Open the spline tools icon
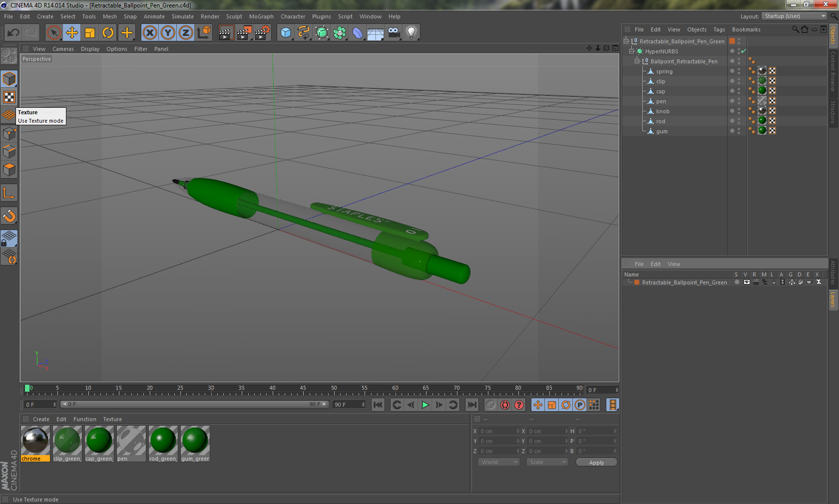Viewport: 839px width, 504px height. [x=304, y=33]
